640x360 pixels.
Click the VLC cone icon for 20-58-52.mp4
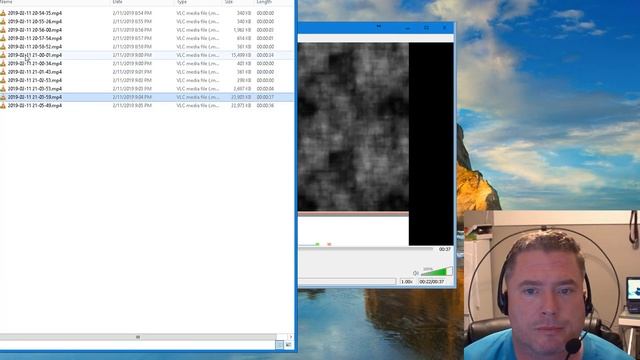pyautogui.click(x=3, y=47)
